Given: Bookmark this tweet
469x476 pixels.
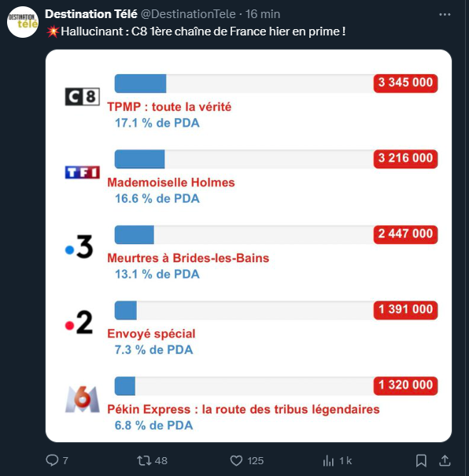Looking at the screenshot, I should [421, 460].
